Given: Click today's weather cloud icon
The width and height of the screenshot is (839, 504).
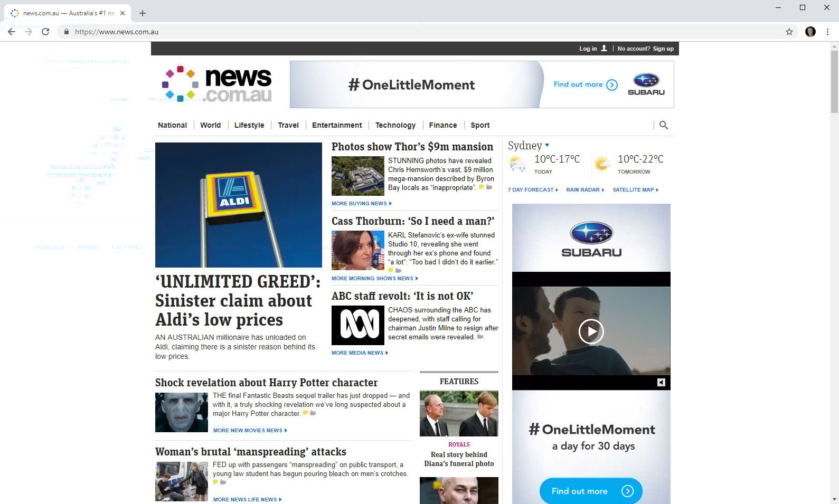Looking at the screenshot, I should [x=517, y=165].
